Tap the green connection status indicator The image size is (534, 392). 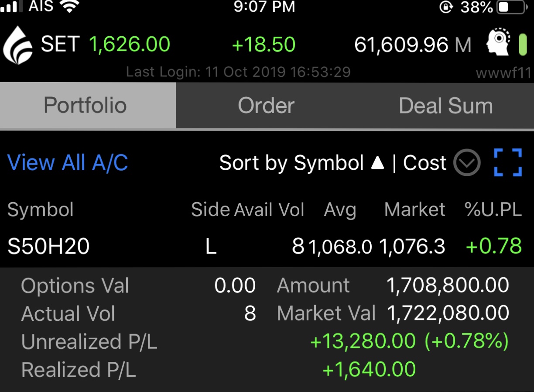pos(523,44)
